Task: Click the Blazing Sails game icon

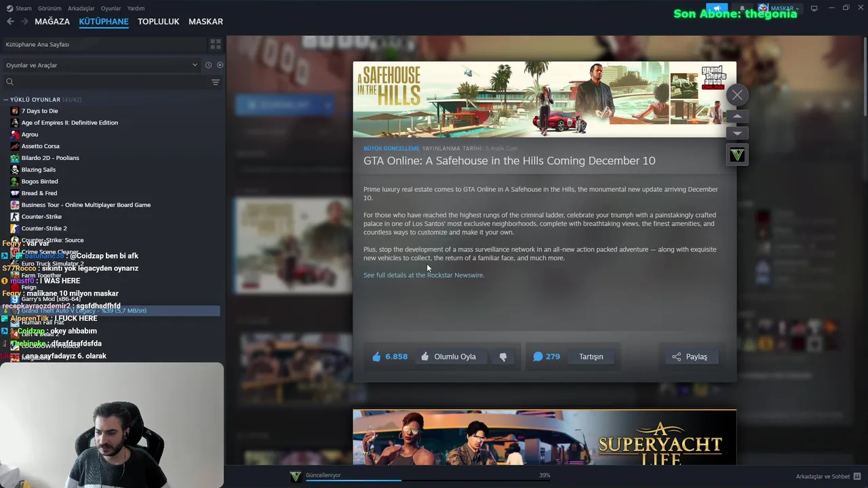Action: coord(14,169)
